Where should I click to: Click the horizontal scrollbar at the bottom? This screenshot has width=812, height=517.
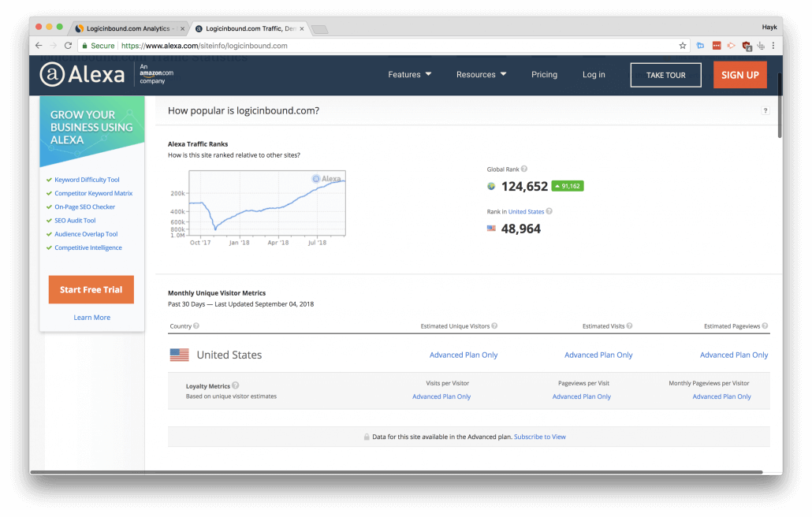pos(394,472)
